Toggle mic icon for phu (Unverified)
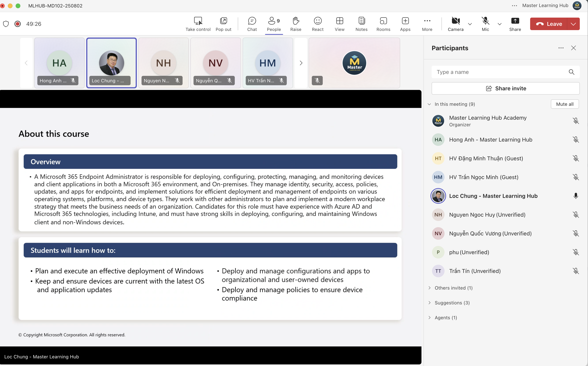The width and height of the screenshot is (588, 366). (576, 252)
